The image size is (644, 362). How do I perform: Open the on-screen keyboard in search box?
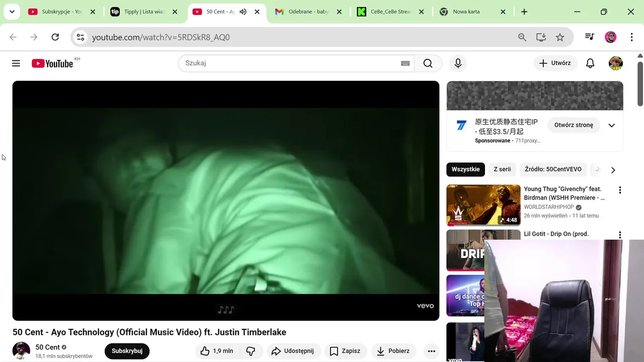[x=405, y=63]
